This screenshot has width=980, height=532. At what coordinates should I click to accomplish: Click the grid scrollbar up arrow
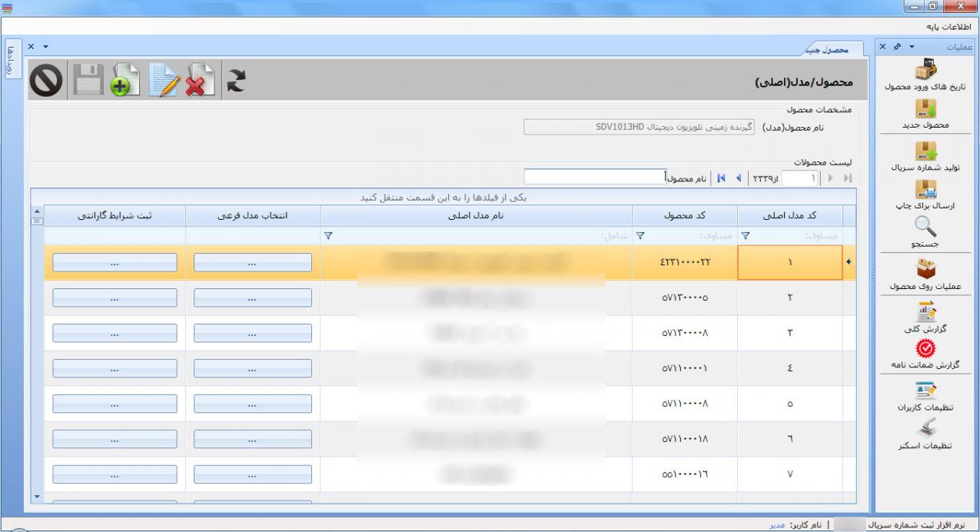36,211
